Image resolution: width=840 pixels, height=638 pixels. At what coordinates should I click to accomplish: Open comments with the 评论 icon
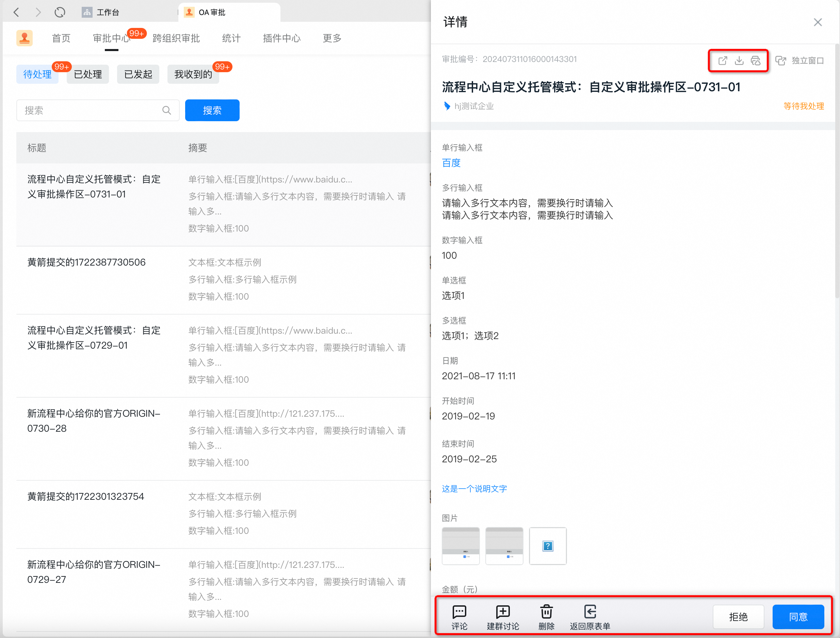(459, 616)
